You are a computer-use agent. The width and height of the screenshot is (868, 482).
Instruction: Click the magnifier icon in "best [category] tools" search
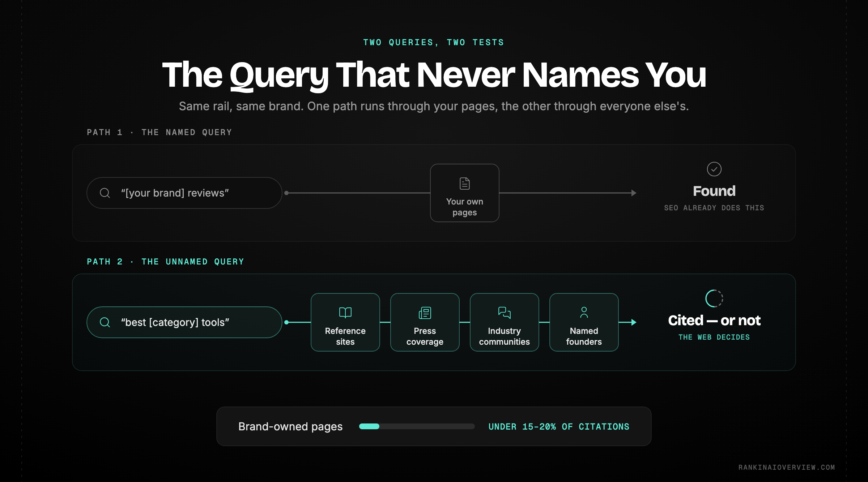pyautogui.click(x=105, y=322)
